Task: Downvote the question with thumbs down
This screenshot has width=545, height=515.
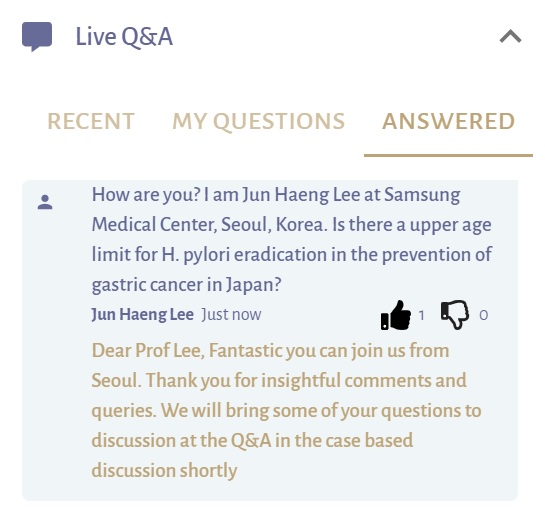Action: 455,315
